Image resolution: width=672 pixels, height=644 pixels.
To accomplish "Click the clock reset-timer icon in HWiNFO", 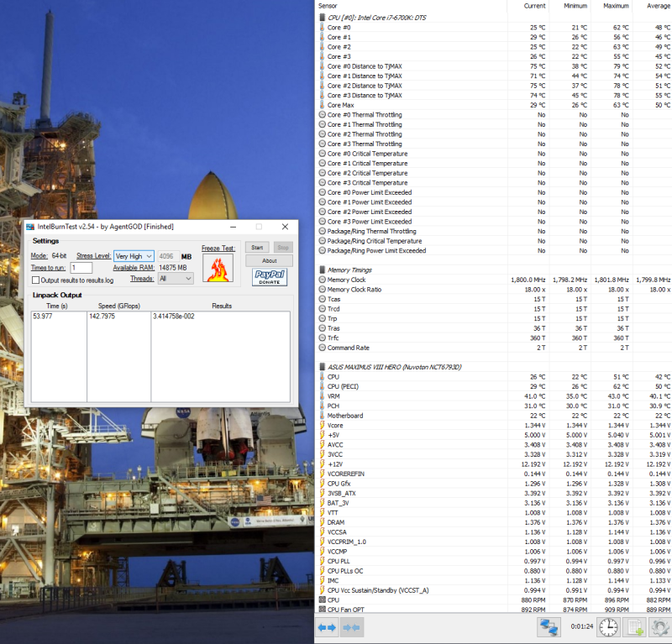I will [608, 627].
